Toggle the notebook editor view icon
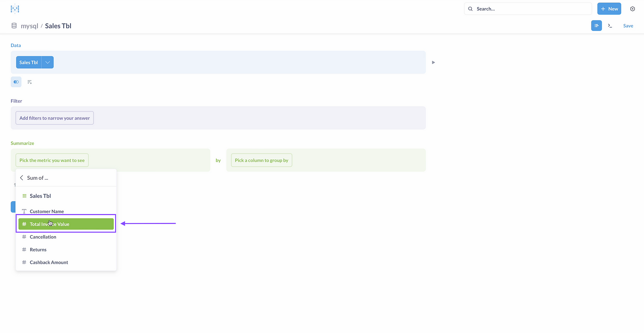This screenshot has height=333, width=644. coord(596,26)
